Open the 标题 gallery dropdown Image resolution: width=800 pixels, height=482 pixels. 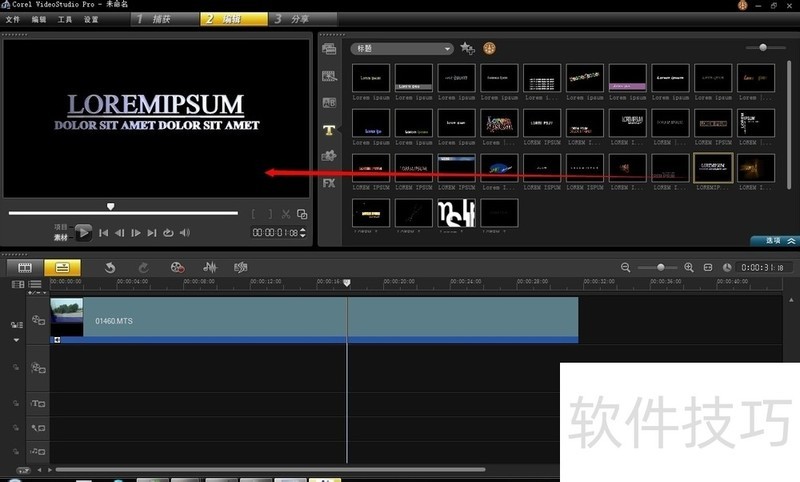(402, 48)
